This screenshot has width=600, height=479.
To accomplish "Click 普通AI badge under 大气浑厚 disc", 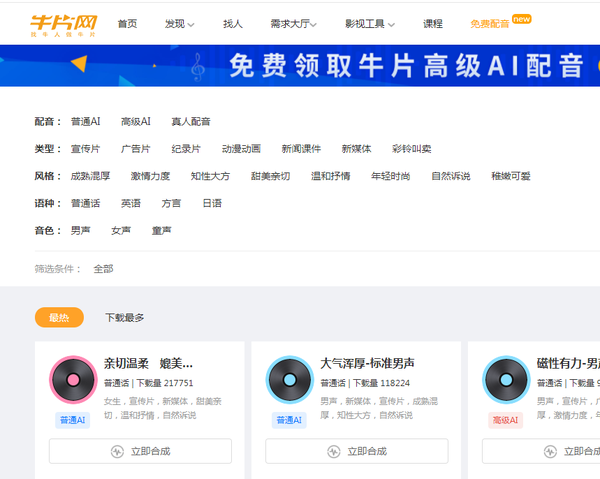I will tap(289, 420).
